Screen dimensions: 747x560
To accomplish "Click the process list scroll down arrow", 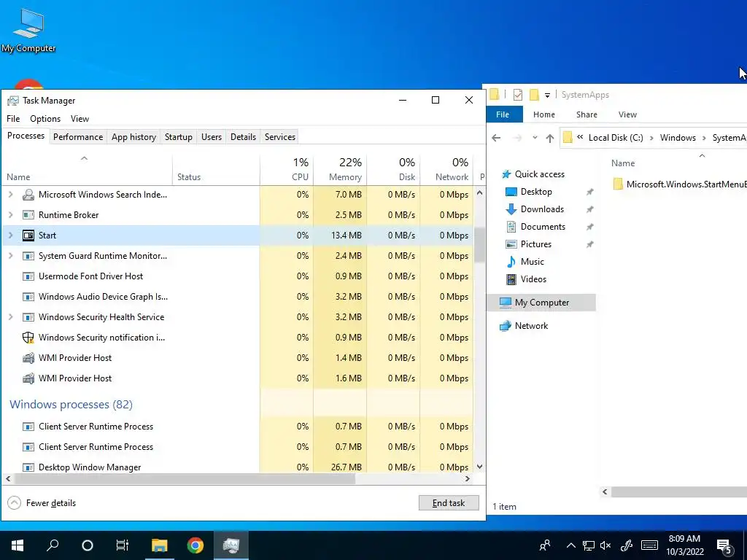I will [480, 467].
